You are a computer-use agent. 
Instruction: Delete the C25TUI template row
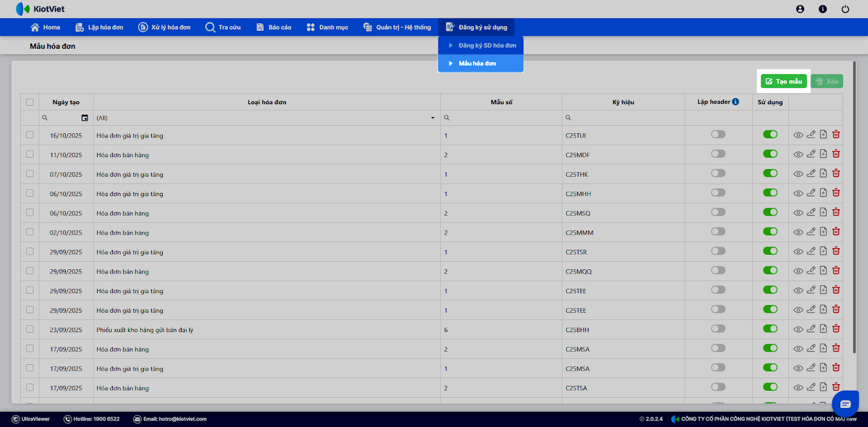pyautogui.click(x=836, y=134)
